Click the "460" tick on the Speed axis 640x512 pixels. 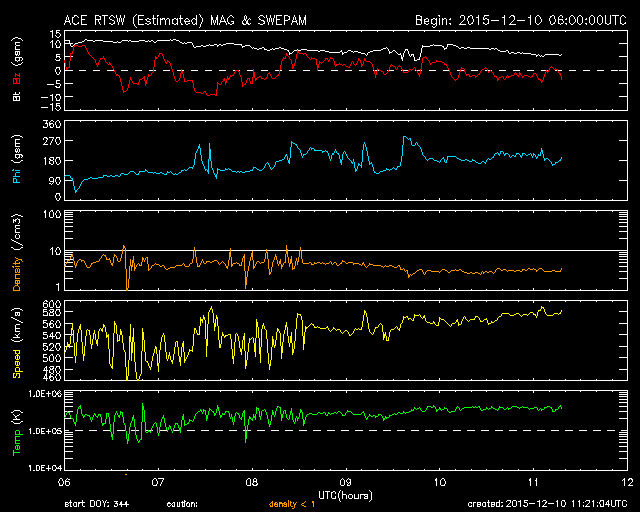52,377
